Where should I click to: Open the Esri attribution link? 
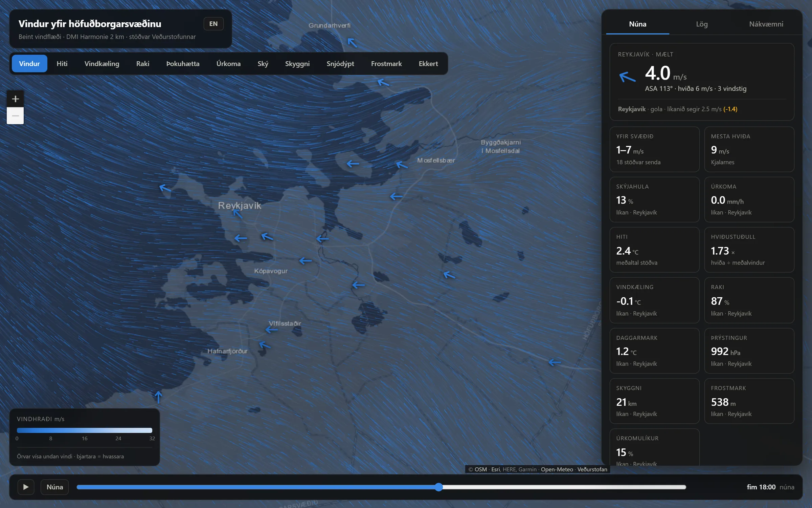point(495,469)
